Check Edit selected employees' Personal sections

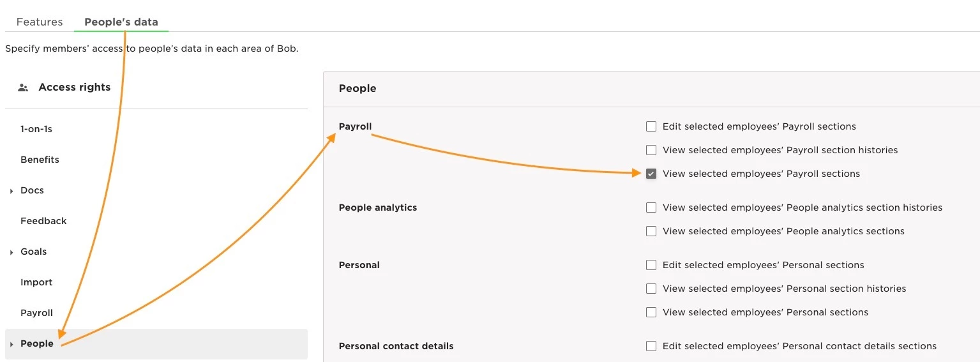pyautogui.click(x=651, y=265)
